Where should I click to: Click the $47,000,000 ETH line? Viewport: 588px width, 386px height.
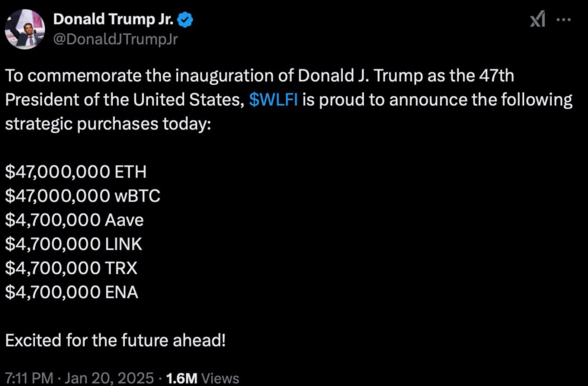tap(75, 172)
